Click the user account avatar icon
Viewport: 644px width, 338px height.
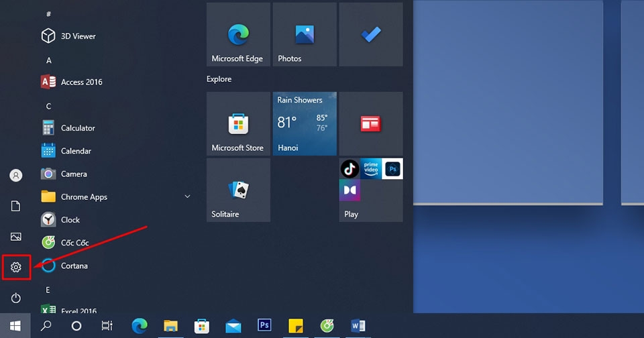(16, 175)
